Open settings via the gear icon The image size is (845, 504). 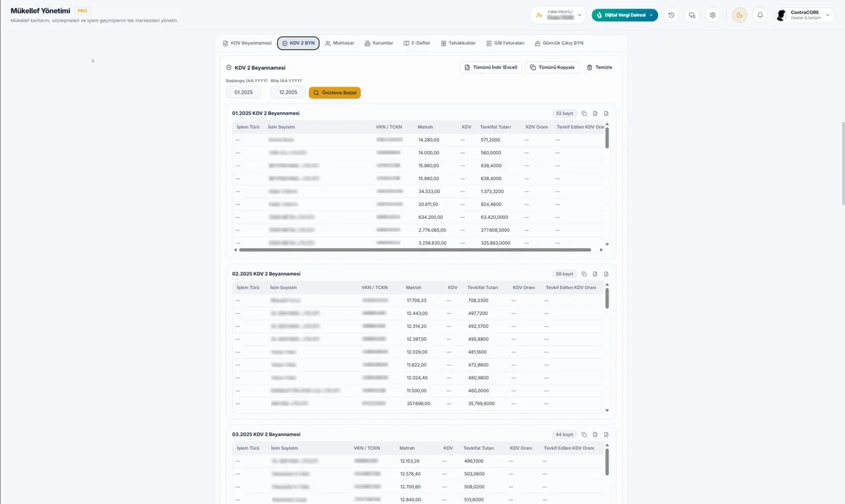pos(712,15)
